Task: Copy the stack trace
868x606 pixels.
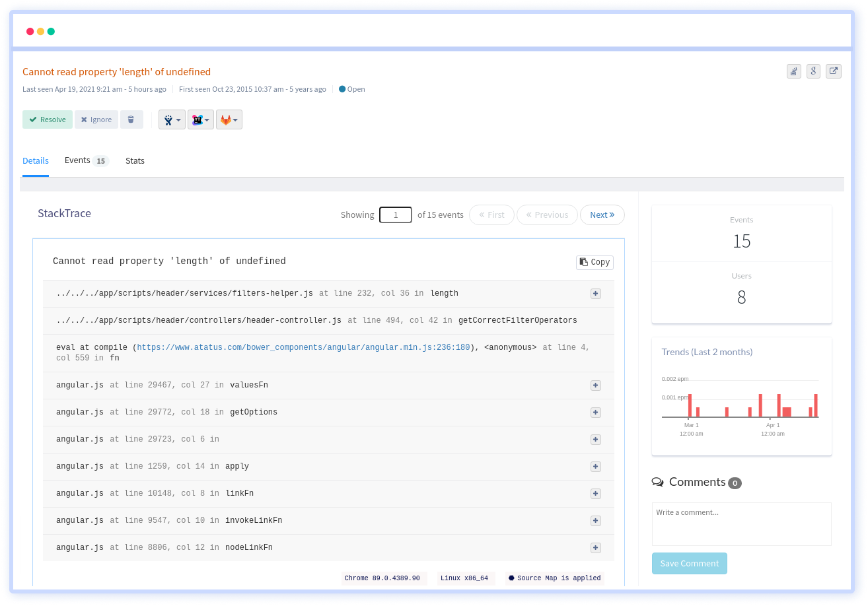Action: (x=594, y=262)
